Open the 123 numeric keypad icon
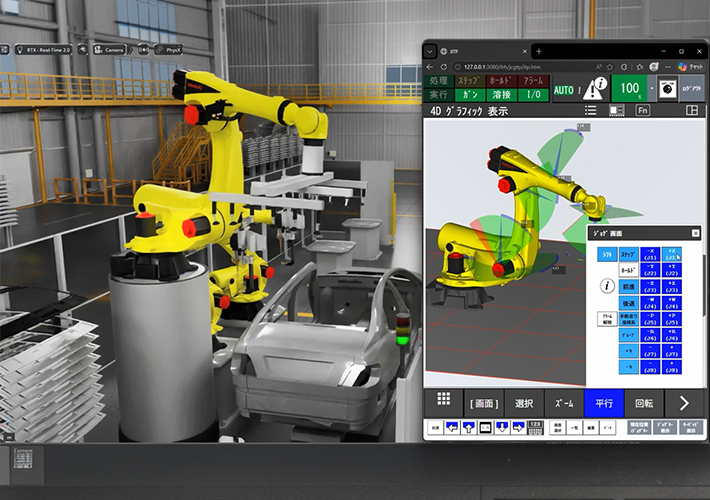The width and height of the screenshot is (710, 500). (535, 427)
